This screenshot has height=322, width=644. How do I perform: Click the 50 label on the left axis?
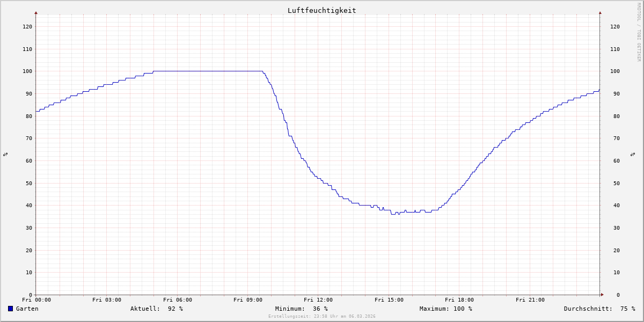click(29, 183)
